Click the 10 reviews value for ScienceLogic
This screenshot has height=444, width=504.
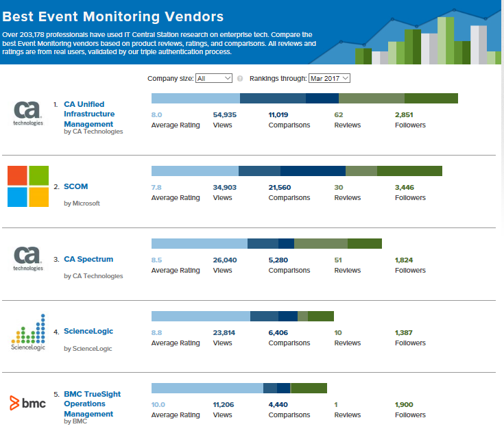338,332
